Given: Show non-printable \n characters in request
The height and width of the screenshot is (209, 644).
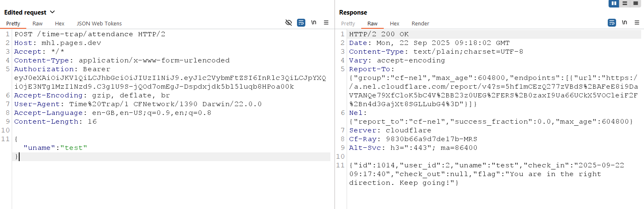Looking at the screenshot, I should 314,22.
